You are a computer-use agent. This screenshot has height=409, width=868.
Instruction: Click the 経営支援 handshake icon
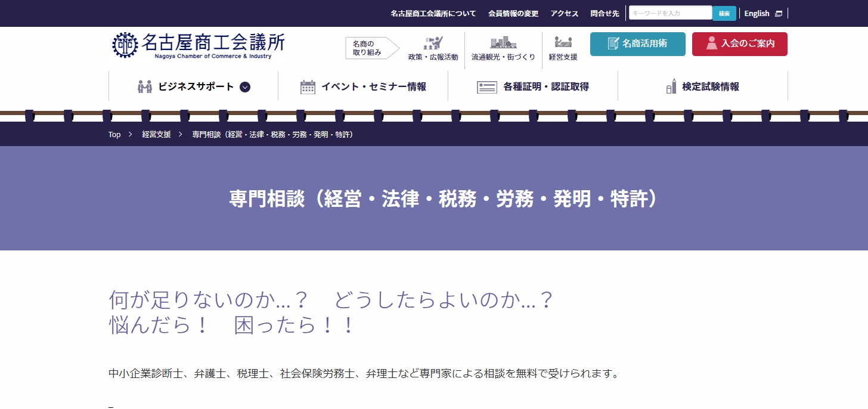[563, 42]
